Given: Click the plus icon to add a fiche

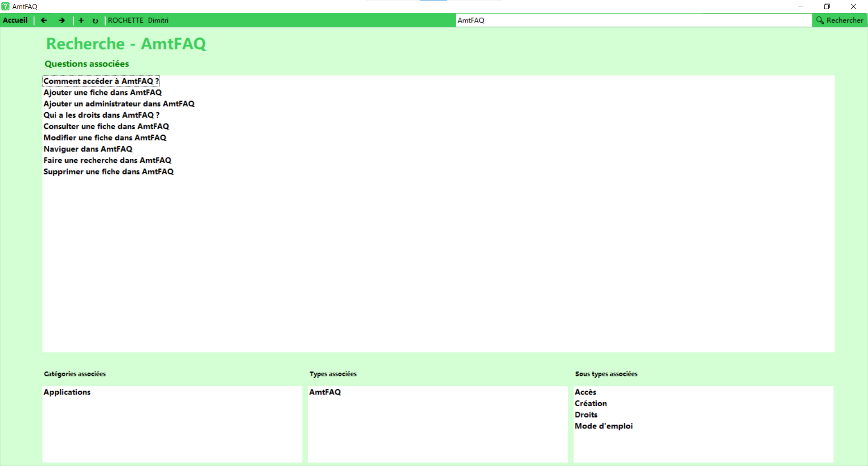Looking at the screenshot, I should [81, 20].
